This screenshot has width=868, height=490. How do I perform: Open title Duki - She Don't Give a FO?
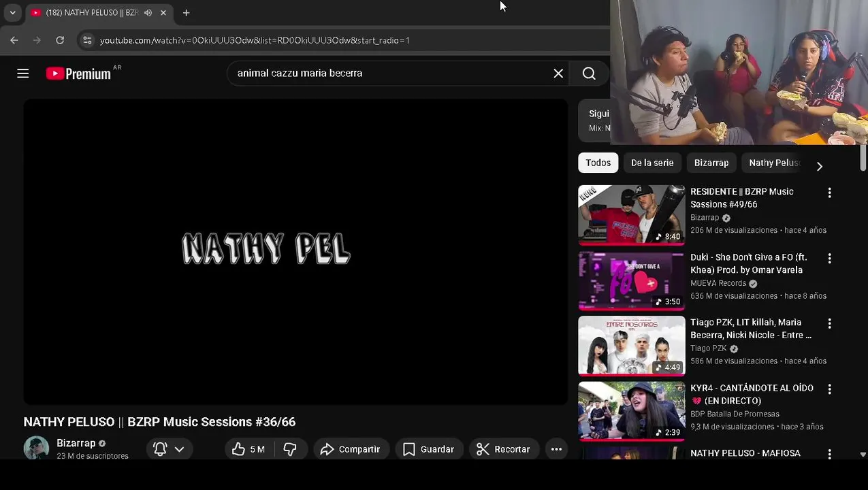pos(749,263)
